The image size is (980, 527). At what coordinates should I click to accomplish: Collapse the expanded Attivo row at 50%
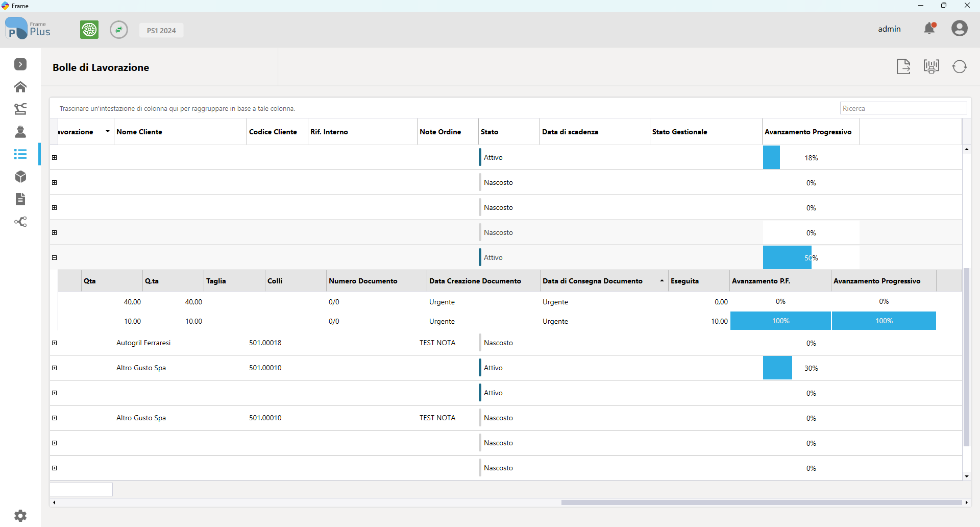click(x=54, y=258)
